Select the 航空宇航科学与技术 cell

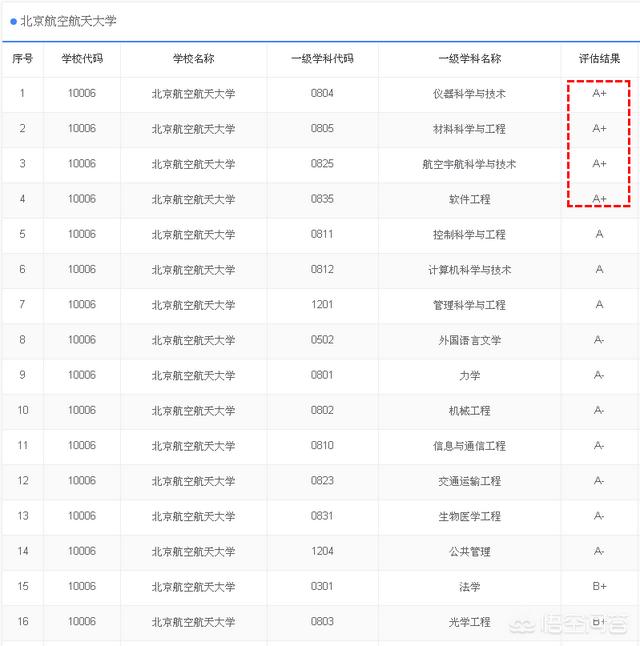(x=469, y=164)
